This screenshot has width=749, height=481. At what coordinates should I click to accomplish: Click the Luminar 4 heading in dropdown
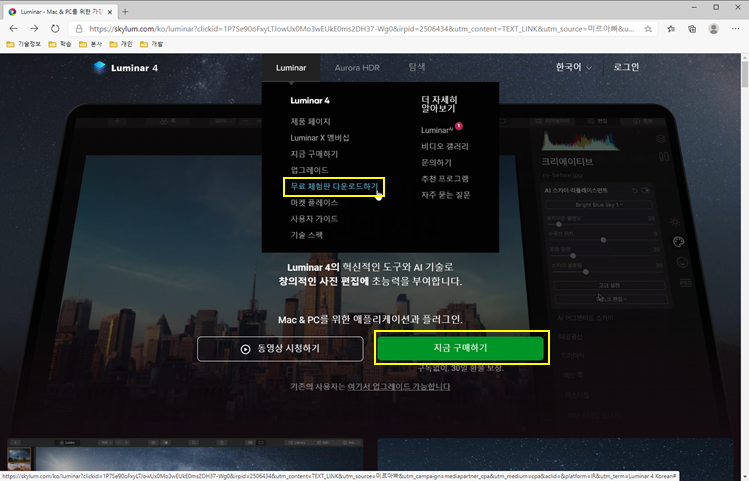(310, 100)
